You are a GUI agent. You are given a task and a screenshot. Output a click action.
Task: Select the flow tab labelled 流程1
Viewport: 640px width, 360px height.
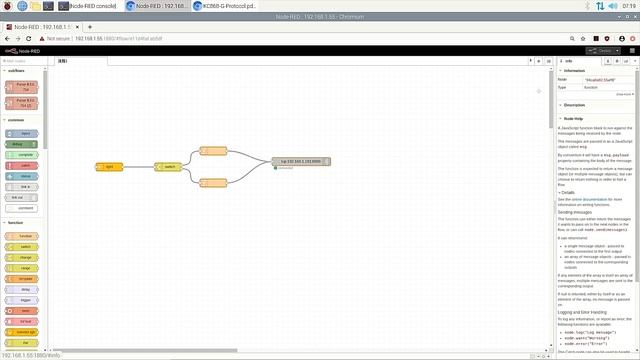[81, 61]
